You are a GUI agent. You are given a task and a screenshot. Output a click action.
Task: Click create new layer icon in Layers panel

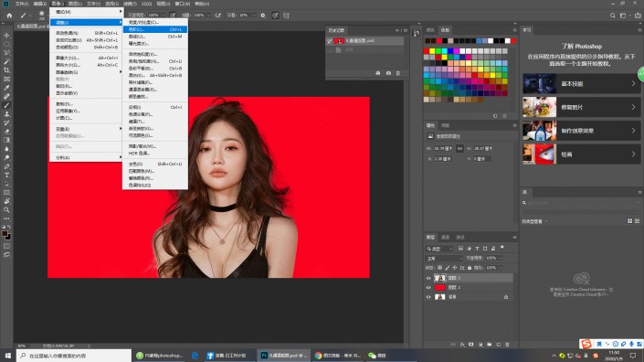coord(498,345)
